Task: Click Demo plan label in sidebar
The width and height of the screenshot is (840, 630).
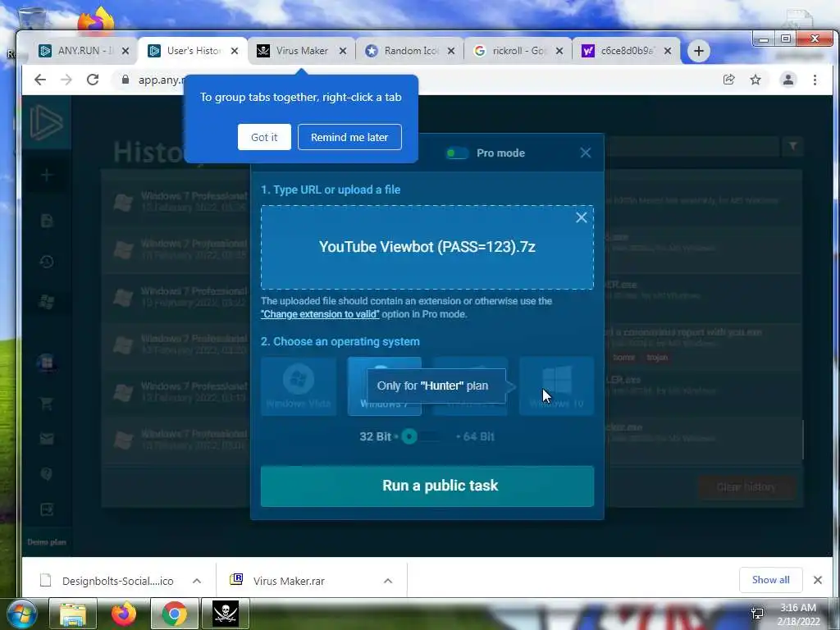Action: (47, 542)
